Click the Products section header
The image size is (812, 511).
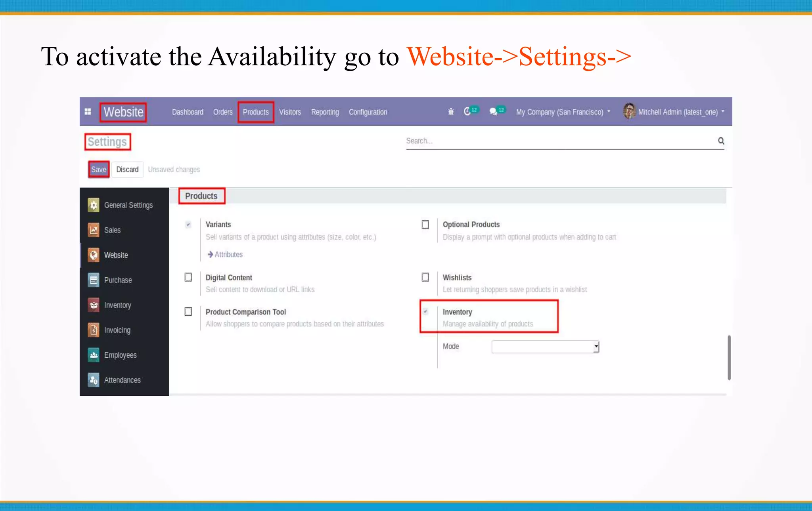(201, 196)
